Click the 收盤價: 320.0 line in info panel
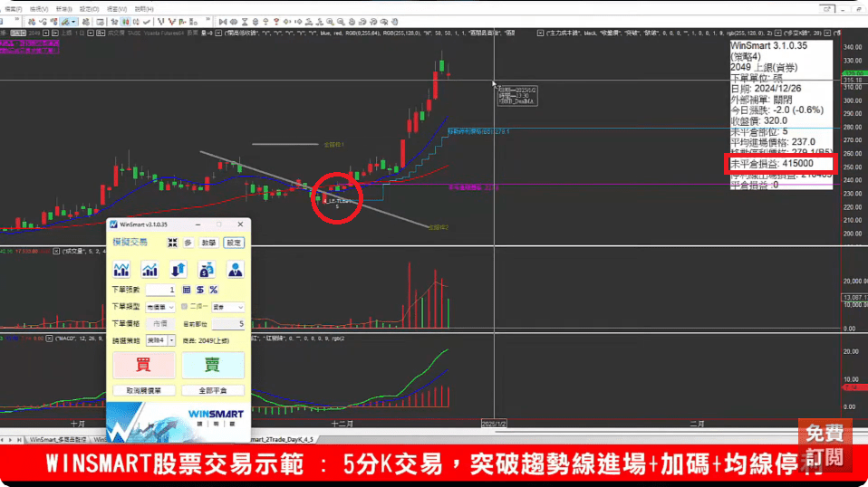Viewport: 868px width, 487px height. coord(758,120)
